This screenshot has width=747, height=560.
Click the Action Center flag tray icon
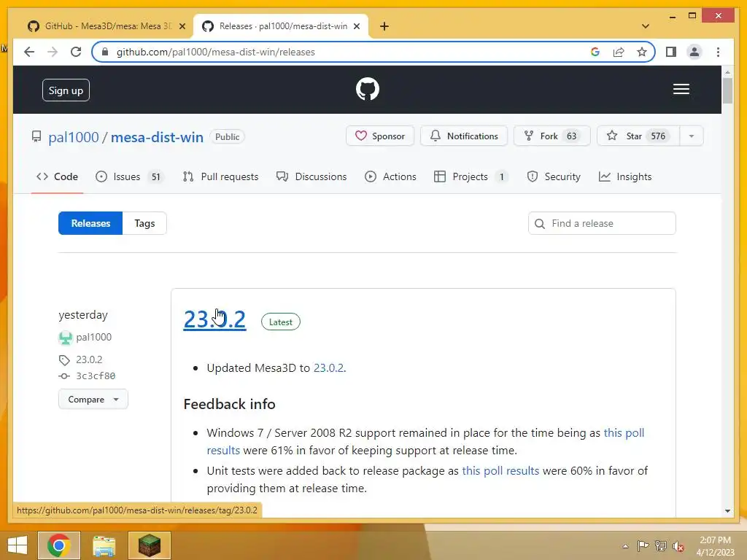tap(643, 546)
